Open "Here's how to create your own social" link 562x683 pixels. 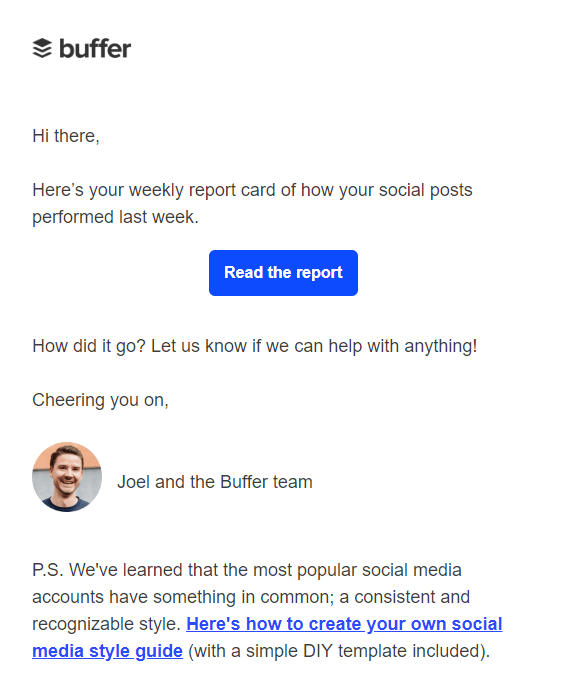[344, 624]
